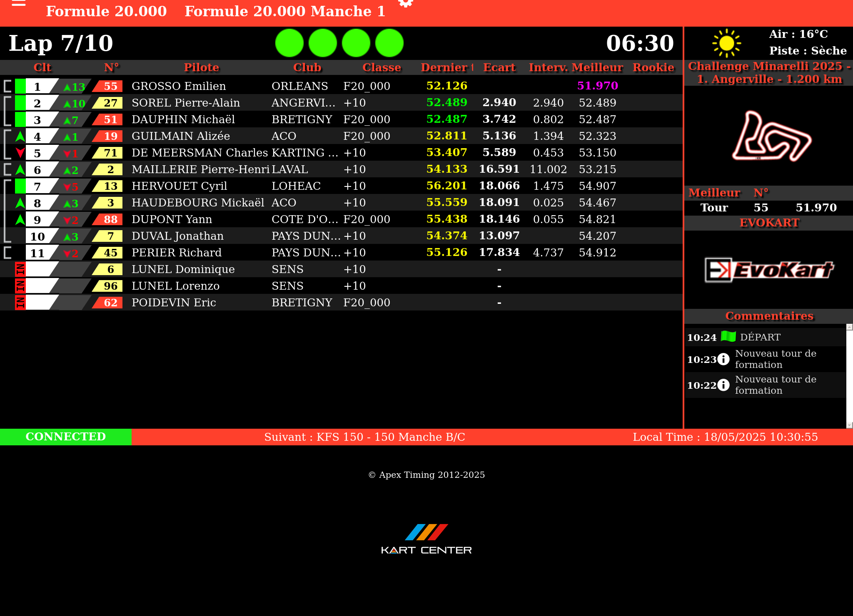853x616 pixels.
Task: Click the green up arrow for GUILMAIN Alizée
Action: coord(20,136)
